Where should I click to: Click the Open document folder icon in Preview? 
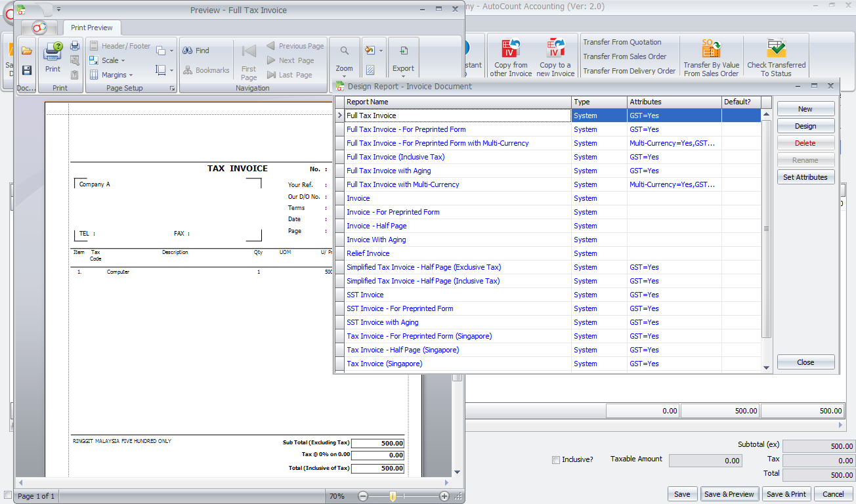pyautogui.click(x=27, y=51)
